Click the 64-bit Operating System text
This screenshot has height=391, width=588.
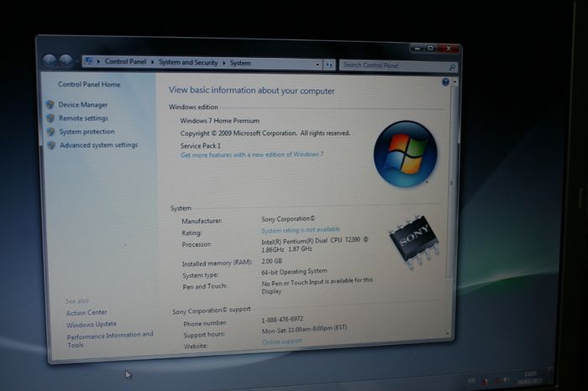[x=294, y=272]
